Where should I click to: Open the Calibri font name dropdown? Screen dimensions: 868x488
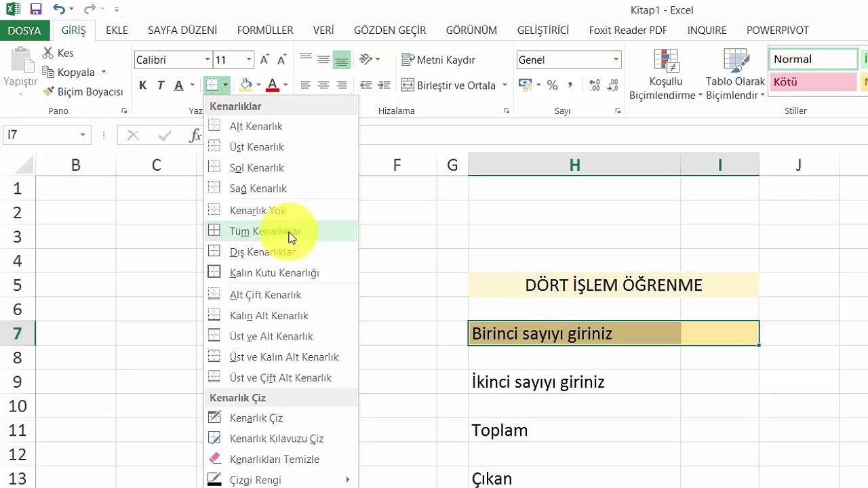(207, 60)
